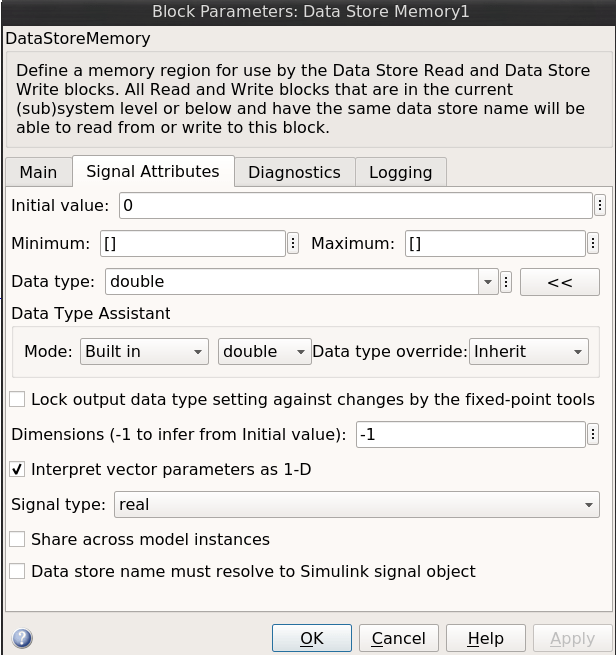Image resolution: width=616 pixels, height=655 pixels.
Task: Expand the Data type combo box arrow
Action: point(488,282)
